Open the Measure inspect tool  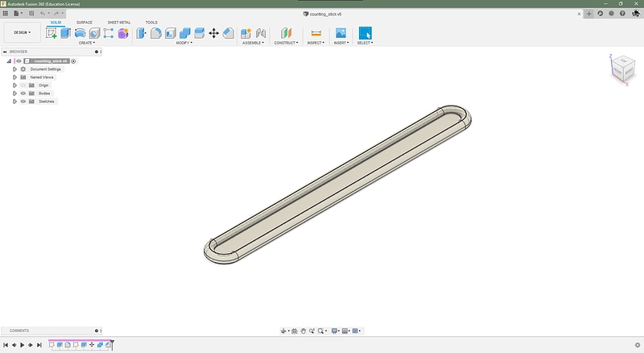click(x=316, y=33)
